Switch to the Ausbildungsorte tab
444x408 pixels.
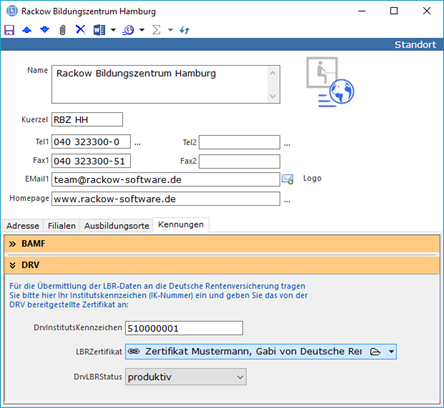pyautogui.click(x=117, y=226)
